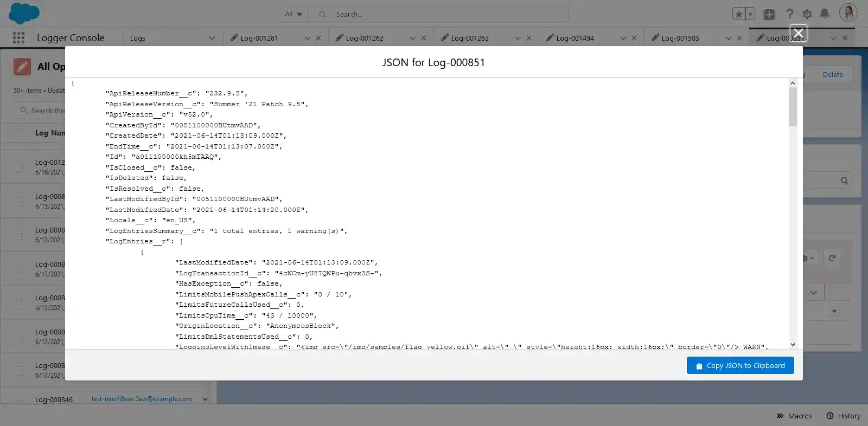Open the Notifications bell icon
Image resolution: width=868 pixels, height=426 pixels.
tap(825, 14)
